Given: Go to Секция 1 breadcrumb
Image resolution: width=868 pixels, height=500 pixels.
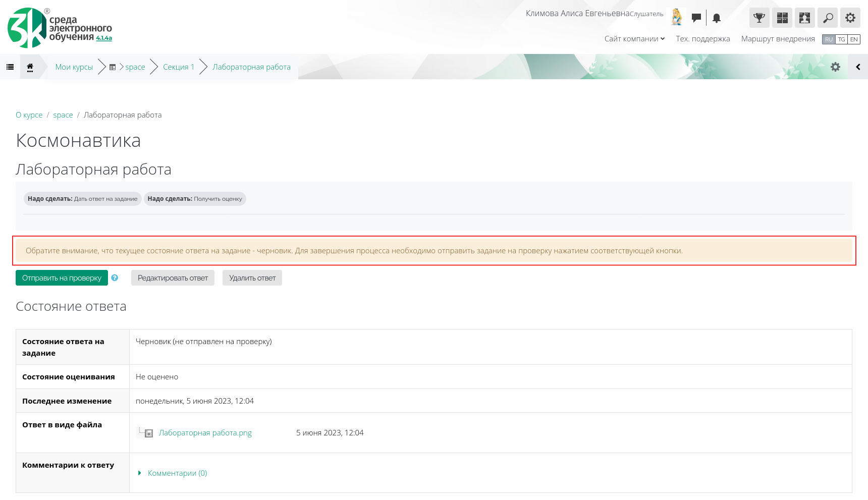Looking at the screenshot, I should [178, 67].
